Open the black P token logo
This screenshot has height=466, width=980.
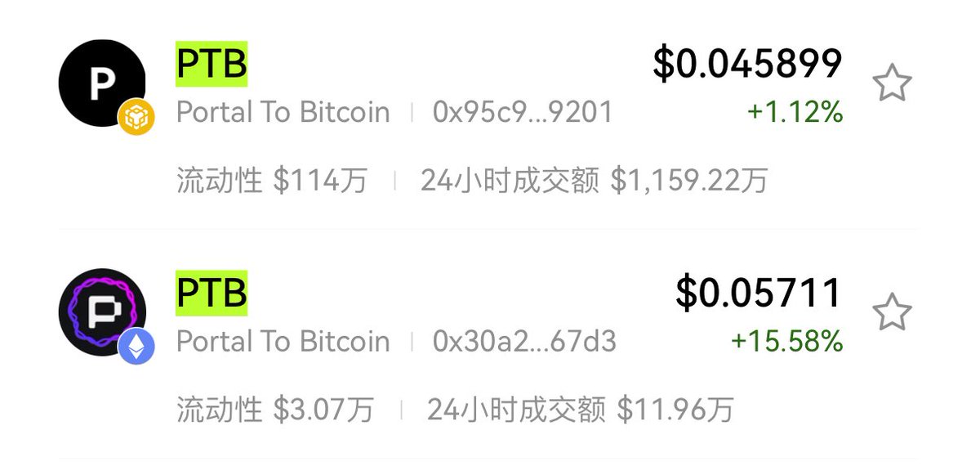pos(101,83)
